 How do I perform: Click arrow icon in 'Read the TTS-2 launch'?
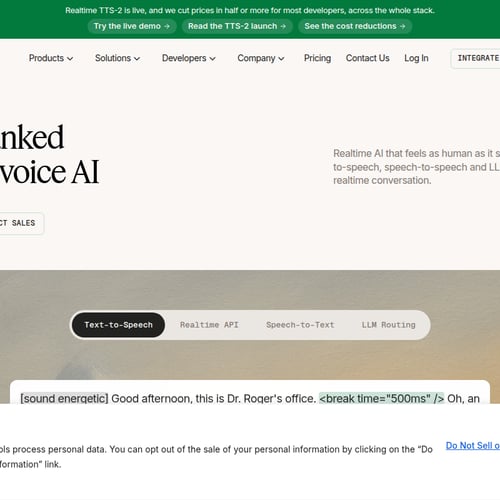click(283, 26)
